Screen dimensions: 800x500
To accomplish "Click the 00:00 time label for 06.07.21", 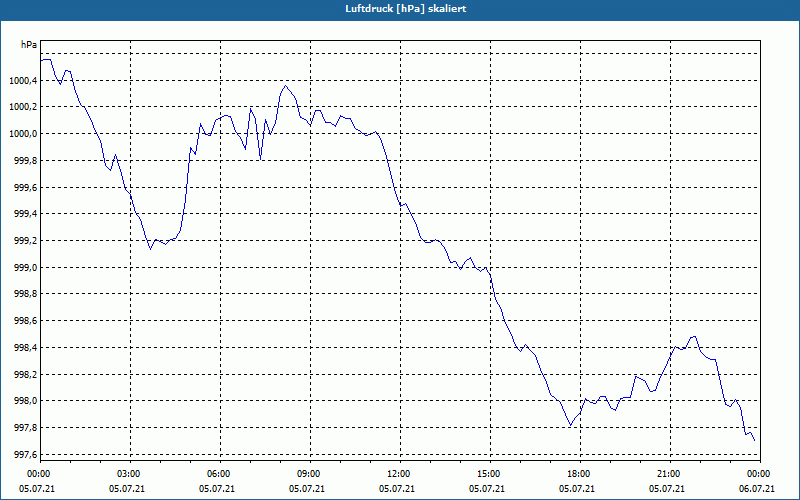I will pyautogui.click(x=757, y=473).
